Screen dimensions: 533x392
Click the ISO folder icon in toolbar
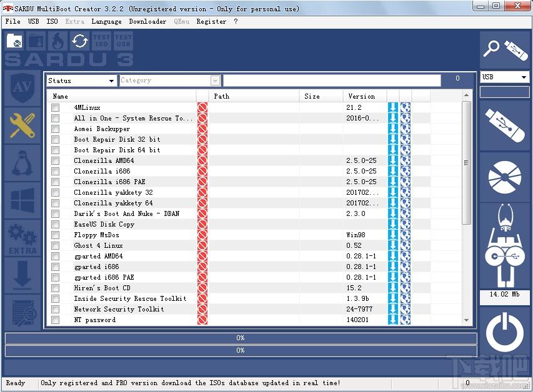coord(14,41)
